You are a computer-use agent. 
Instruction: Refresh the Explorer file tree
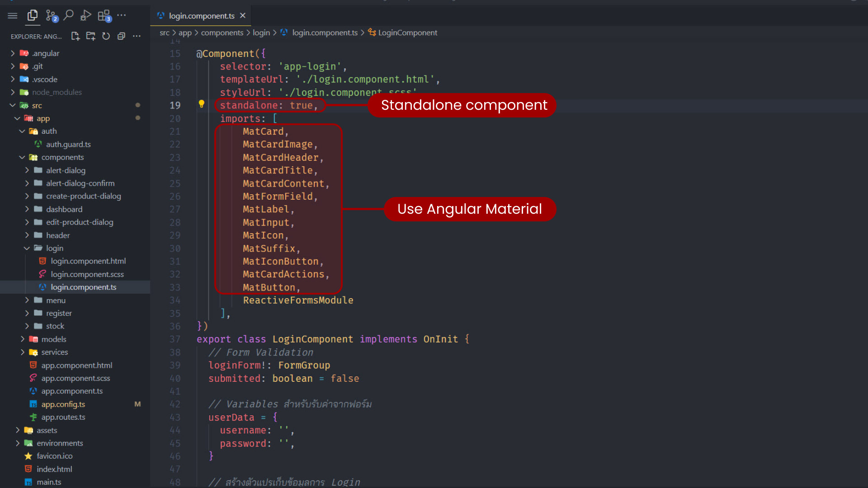[106, 36]
